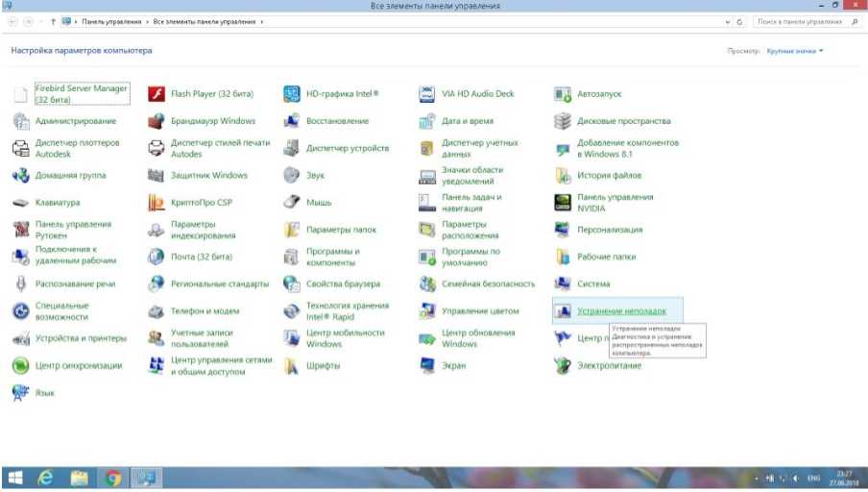The width and height of the screenshot is (868, 492).
Task: Expand the address bar history dropdown arrow
Action: 727,21
